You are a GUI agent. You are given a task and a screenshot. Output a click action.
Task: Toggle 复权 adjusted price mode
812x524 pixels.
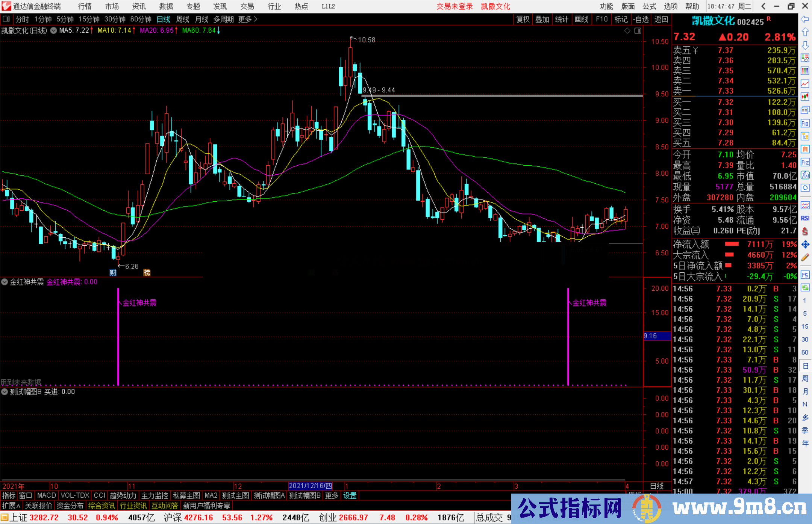pos(523,19)
